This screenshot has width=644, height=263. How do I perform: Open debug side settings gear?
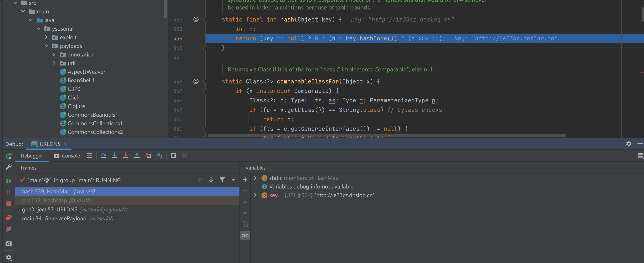coord(9,257)
